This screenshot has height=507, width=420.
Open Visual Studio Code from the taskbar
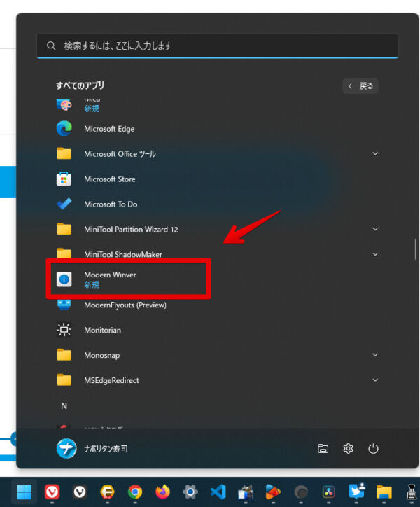(218, 492)
